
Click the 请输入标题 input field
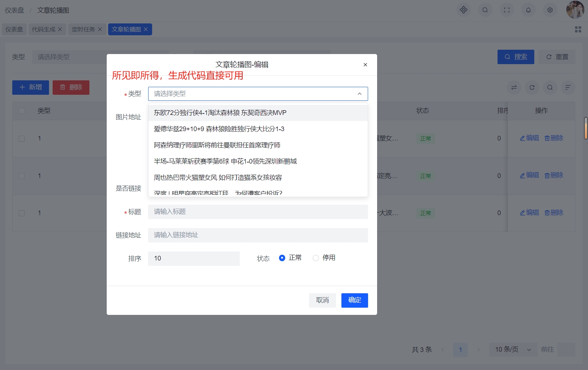pos(258,212)
